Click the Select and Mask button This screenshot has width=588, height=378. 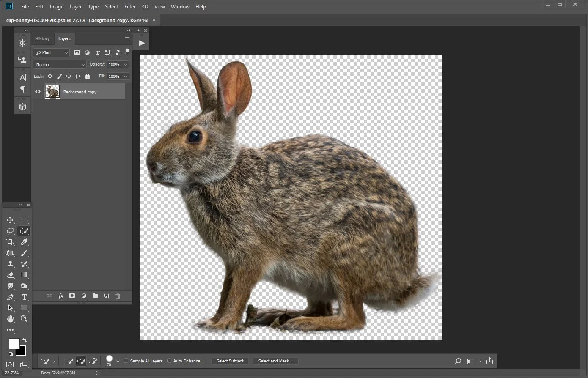coord(275,361)
